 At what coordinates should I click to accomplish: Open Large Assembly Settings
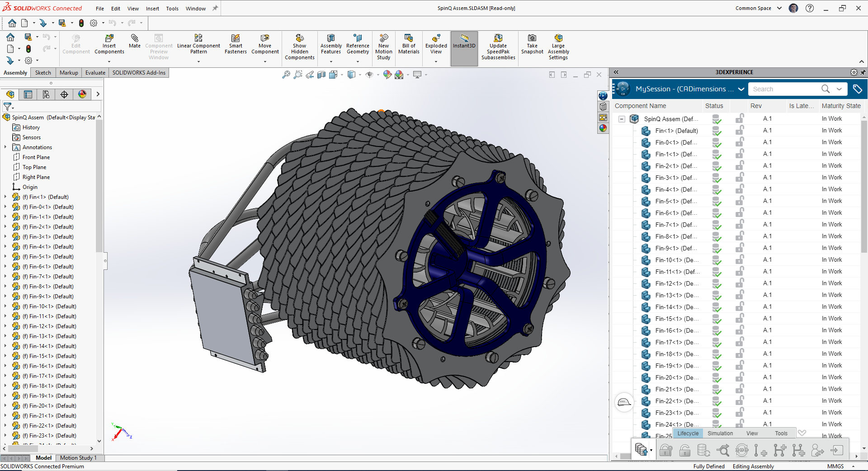pos(558,38)
